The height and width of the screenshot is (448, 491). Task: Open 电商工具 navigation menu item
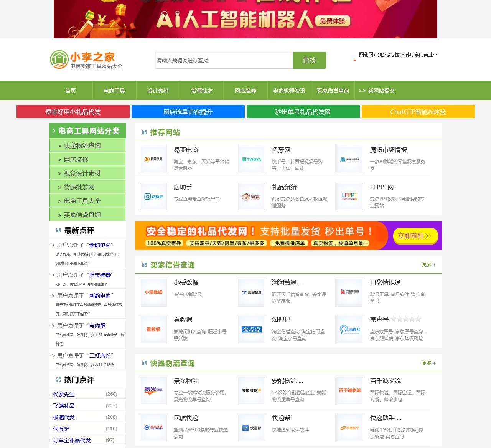click(x=114, y=91)
